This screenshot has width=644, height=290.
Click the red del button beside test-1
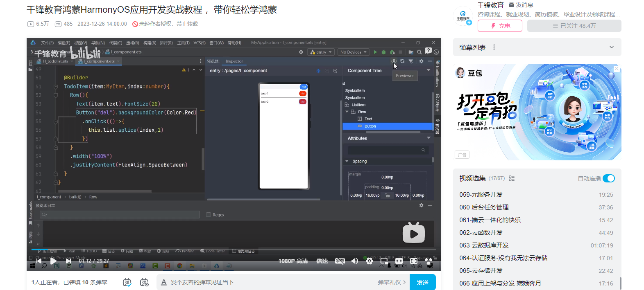[x=303, y=93]
